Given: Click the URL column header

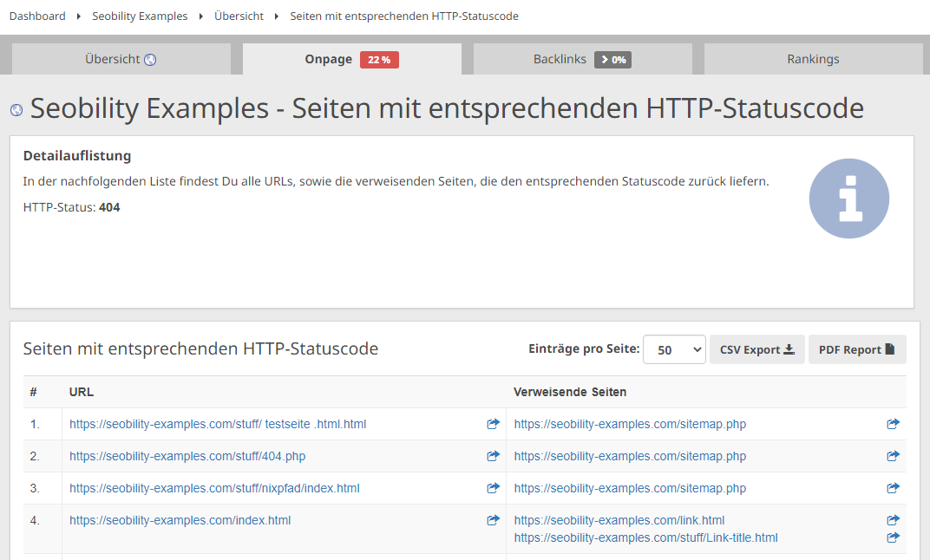Looking at the screenshot, I should (x=82, y=392).
